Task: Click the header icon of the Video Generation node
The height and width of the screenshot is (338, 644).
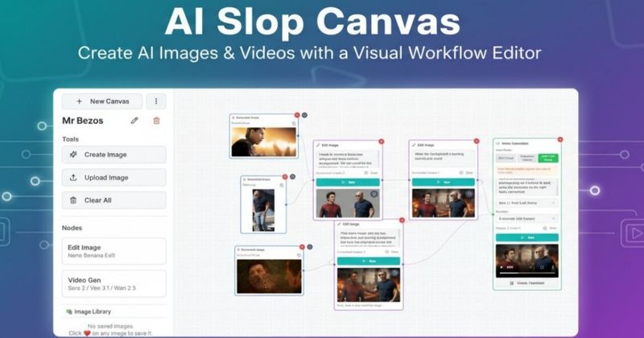Action: pos(498,143)
